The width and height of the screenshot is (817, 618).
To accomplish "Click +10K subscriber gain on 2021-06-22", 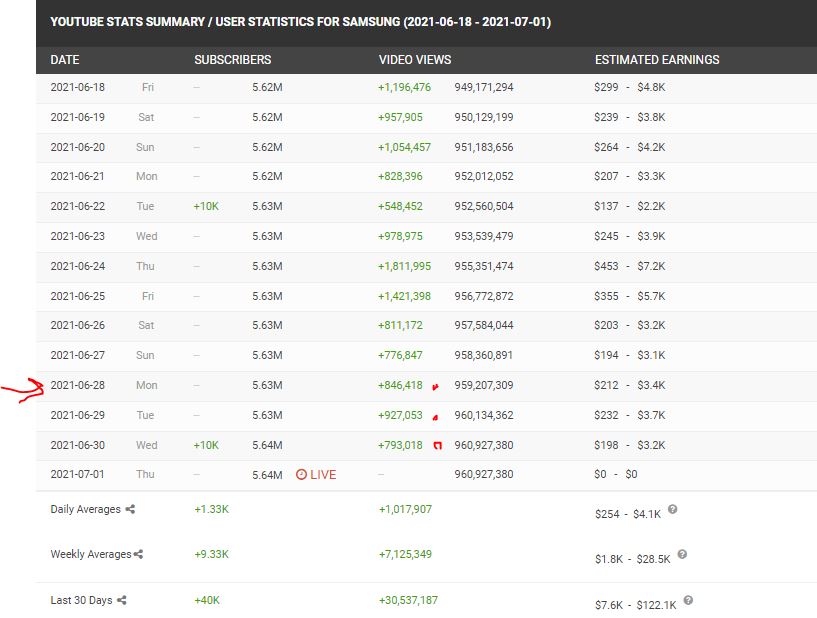I will [206, 206].
